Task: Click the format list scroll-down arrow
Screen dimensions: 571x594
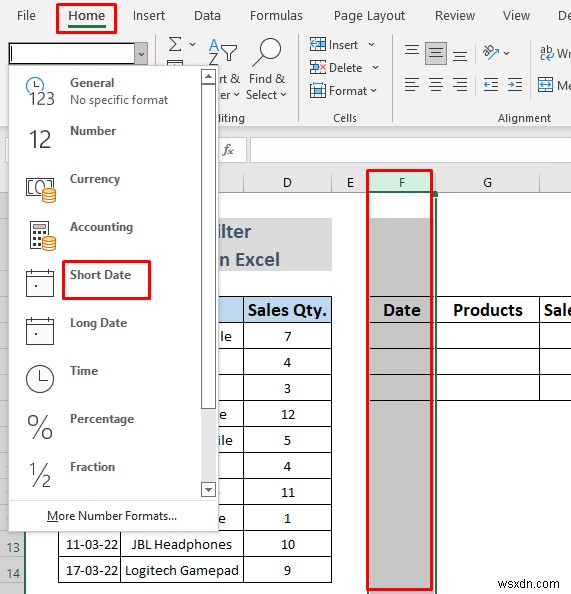Action: coord(208,489)
